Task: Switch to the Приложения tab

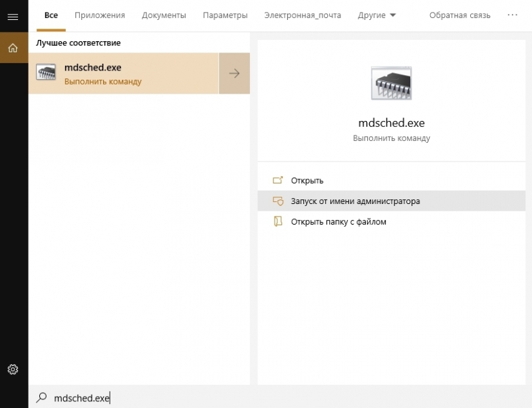Action: click(x=100, y=15)
